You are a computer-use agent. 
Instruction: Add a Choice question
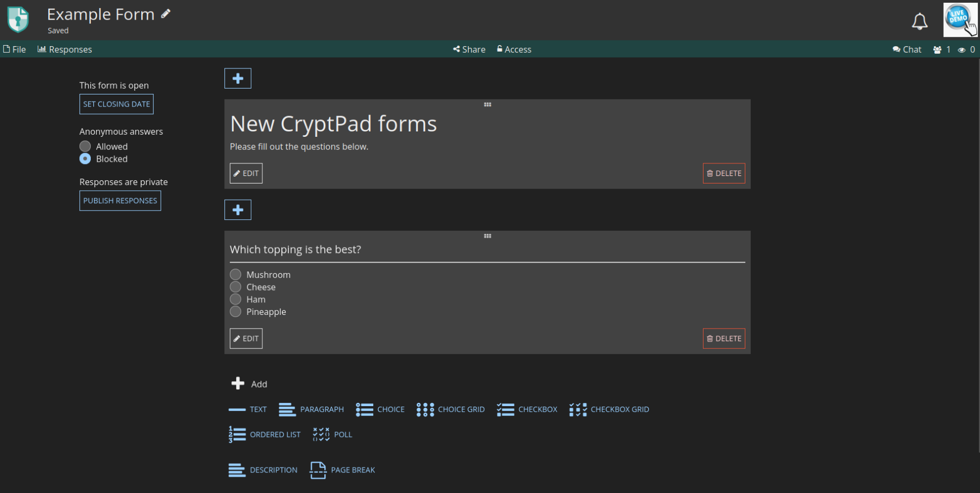pyautogui.click(x=380, y=409)
